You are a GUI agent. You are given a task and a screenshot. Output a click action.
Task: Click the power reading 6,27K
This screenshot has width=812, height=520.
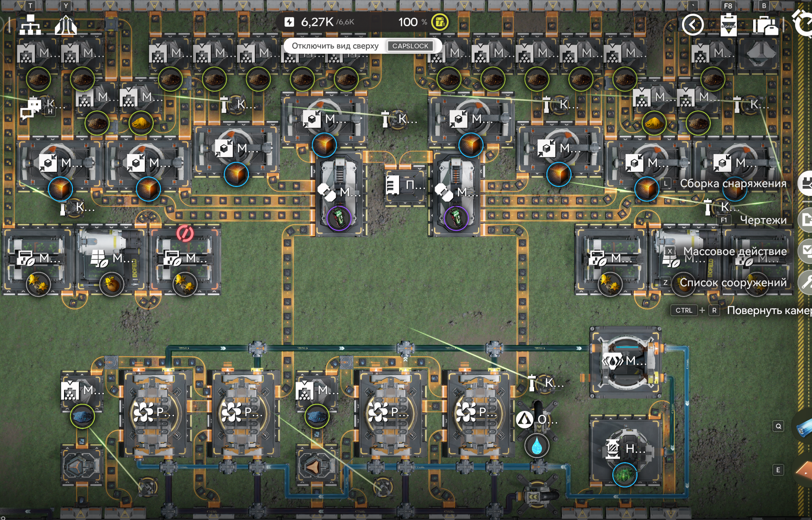(x=317, y=22)
